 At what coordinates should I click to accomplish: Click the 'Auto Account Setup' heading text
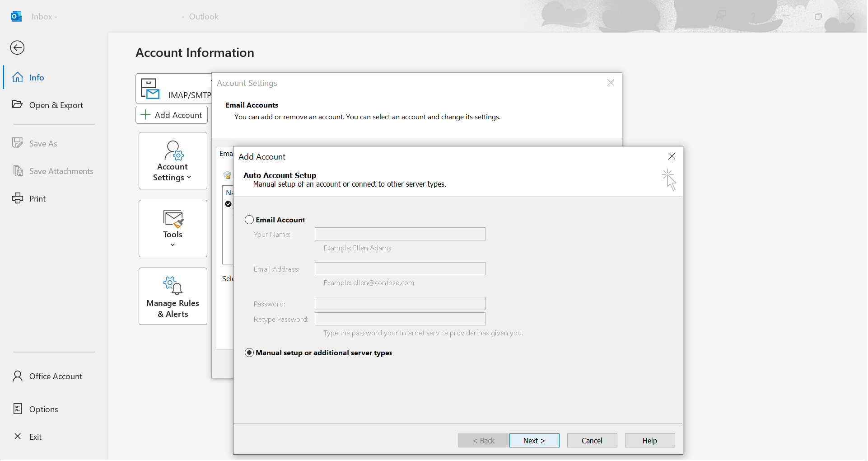(x=280, y=175)
